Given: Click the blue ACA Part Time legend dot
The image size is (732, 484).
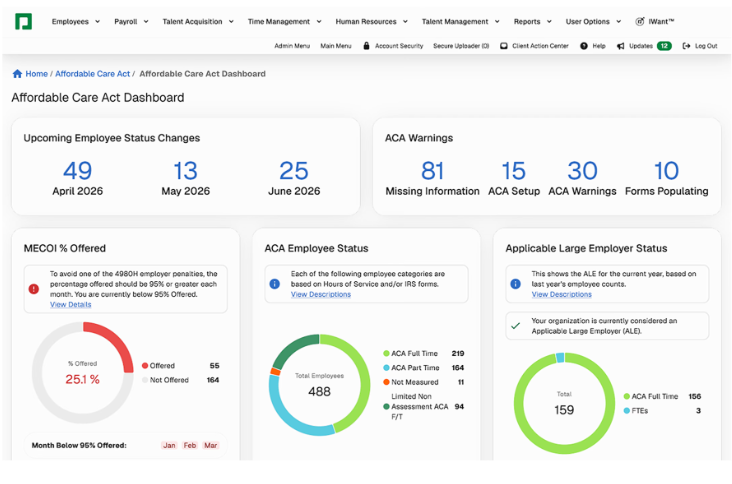Looking at the screenshot, I should click(386, 368).
